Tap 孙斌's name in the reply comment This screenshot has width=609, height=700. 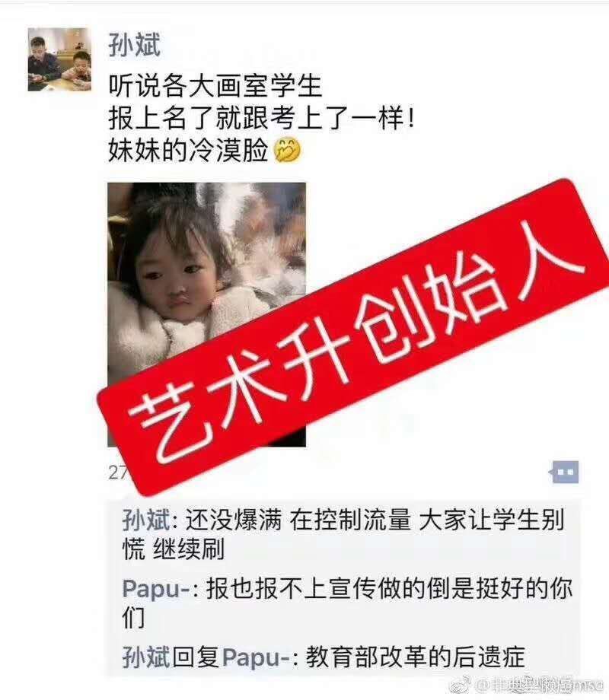[x=146, y=657]
